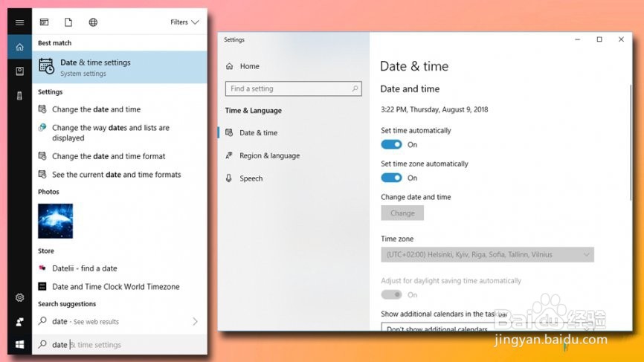Open the Windows Start button
Viewport: 644px width, 362px height.
(x=19, y=345)
